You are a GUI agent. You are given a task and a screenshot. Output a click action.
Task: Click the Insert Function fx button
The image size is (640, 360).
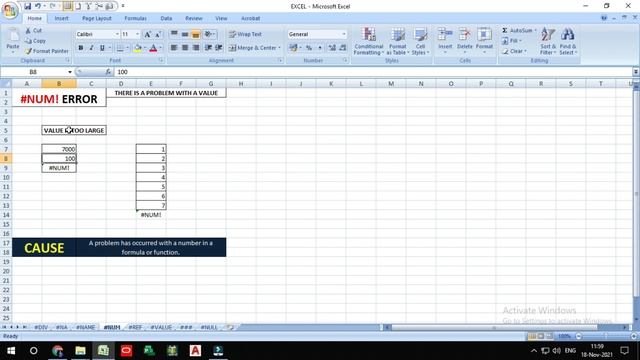(108, 72)
